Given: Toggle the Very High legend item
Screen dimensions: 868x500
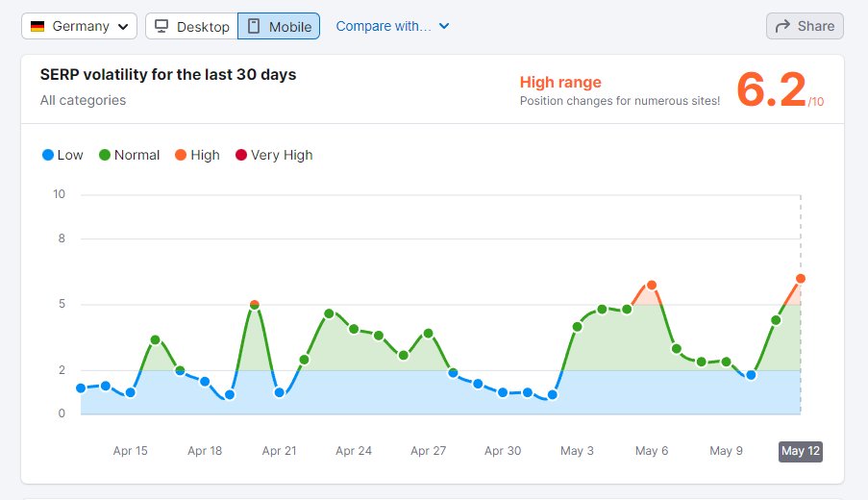Looking at the screenshot, I should coord(274,155).
